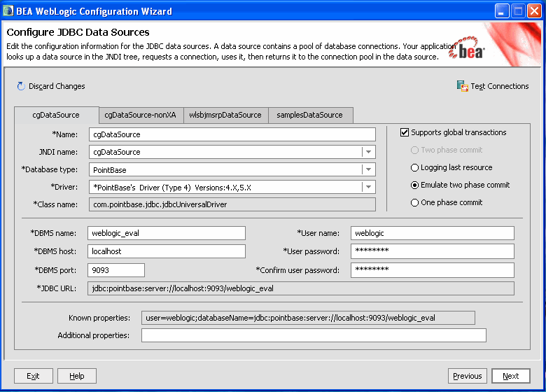Screen dimensions: 546x392
Task: Select Logging last resource option
Action: pos(414,168)
